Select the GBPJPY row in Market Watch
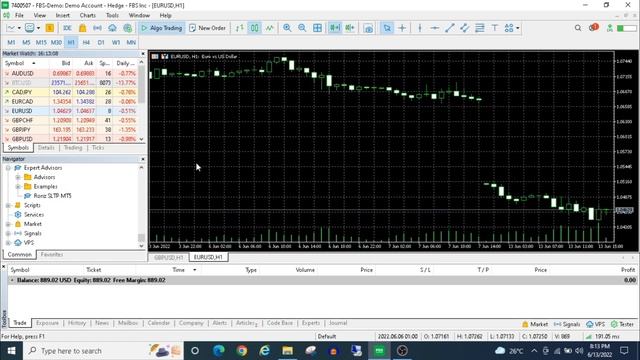Viewport: 640px width, 360px height. pyautogui.click(x=69, y=130)
